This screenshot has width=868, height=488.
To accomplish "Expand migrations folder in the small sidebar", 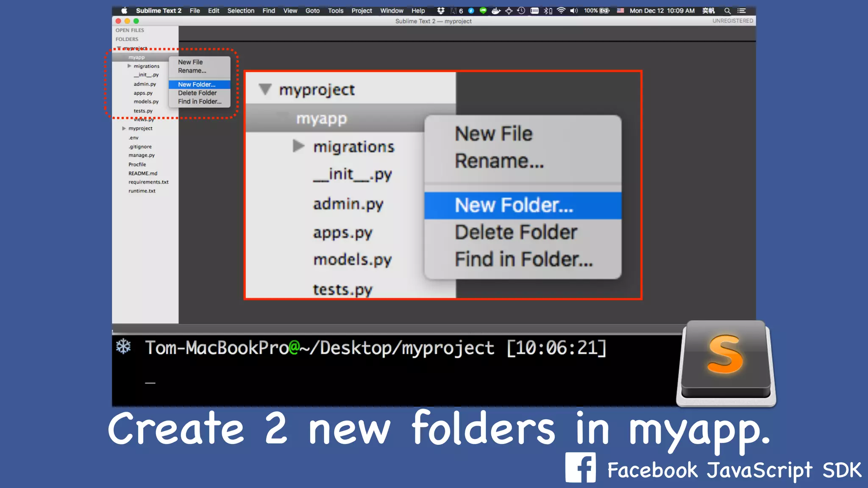I will (x=129, y=66).
